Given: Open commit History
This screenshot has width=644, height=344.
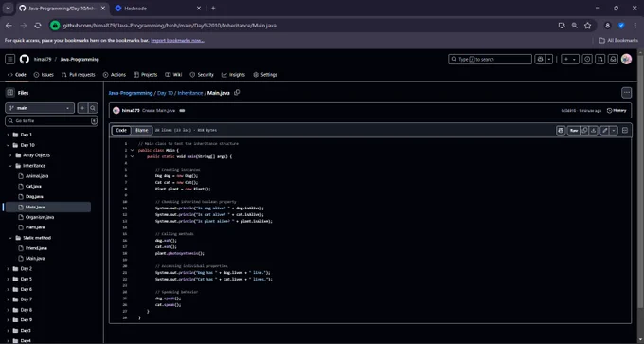Looking at the screenshot, I should pyautogui.click(x=617, y=111).
